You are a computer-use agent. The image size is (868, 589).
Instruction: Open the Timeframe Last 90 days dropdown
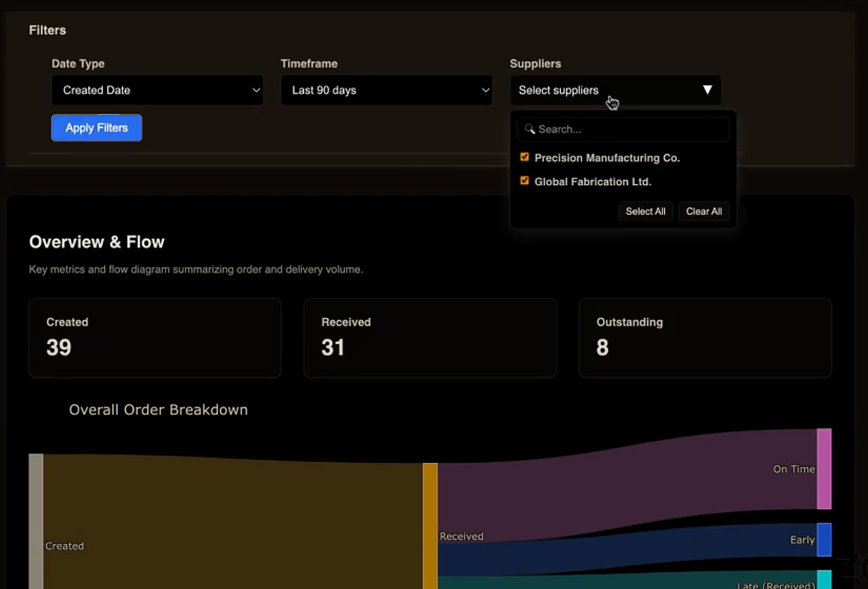pos(386,90)
